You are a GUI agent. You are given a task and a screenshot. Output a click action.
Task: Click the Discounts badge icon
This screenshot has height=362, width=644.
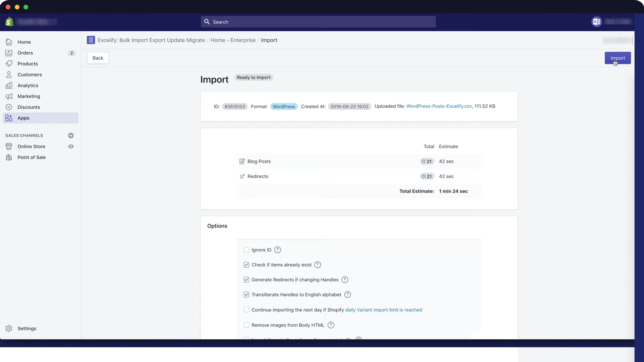pos(9,107)
